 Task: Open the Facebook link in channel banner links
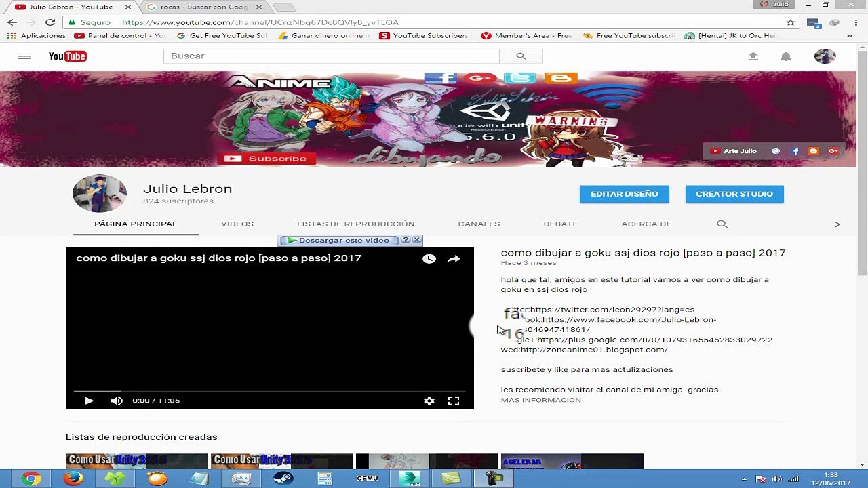click(x=795, y=151)
